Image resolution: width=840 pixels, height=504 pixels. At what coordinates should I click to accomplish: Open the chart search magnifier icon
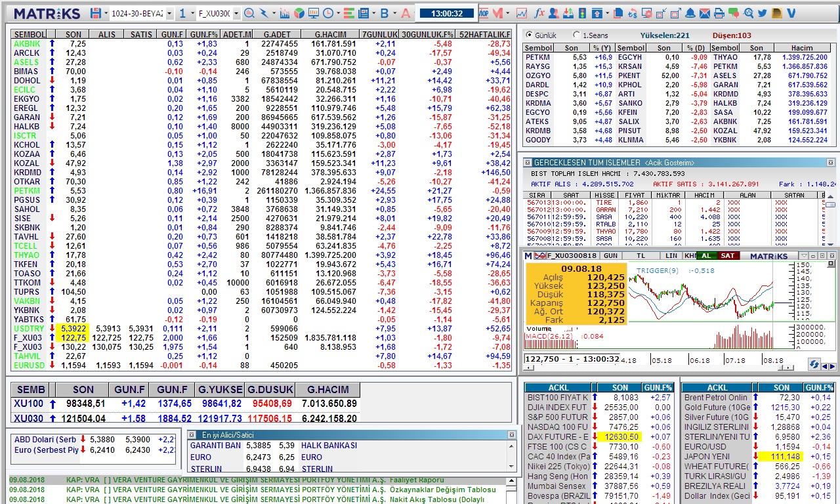pyautogui.click(x=250, y=13)
